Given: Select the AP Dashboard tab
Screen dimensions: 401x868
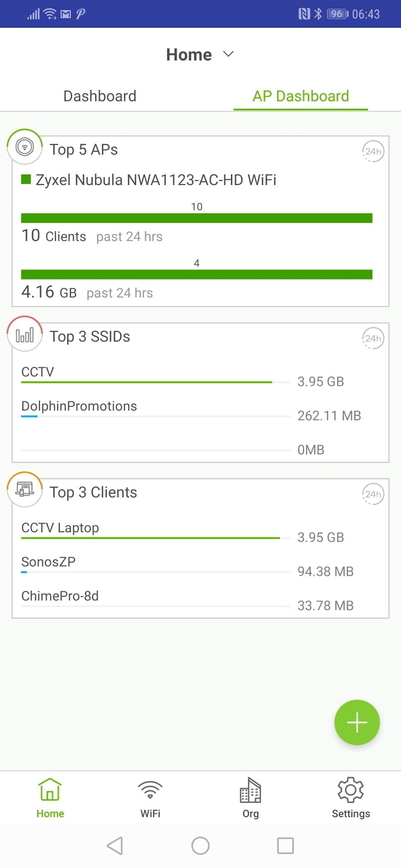Looking at the screenshot, I should pyautogui.click(x=301, y=96).
